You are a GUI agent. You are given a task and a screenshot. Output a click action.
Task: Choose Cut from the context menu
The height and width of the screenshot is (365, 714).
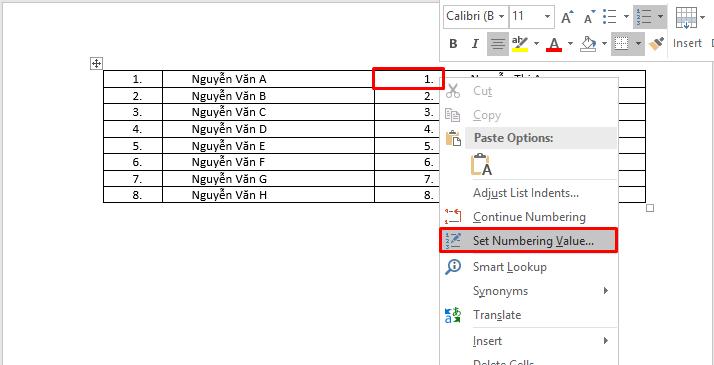tap(528, 91)
